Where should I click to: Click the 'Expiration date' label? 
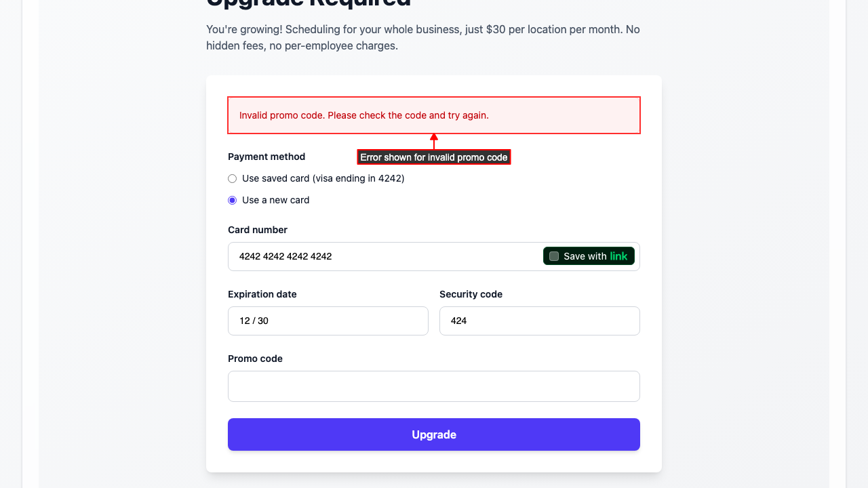[x=262, y=294]
